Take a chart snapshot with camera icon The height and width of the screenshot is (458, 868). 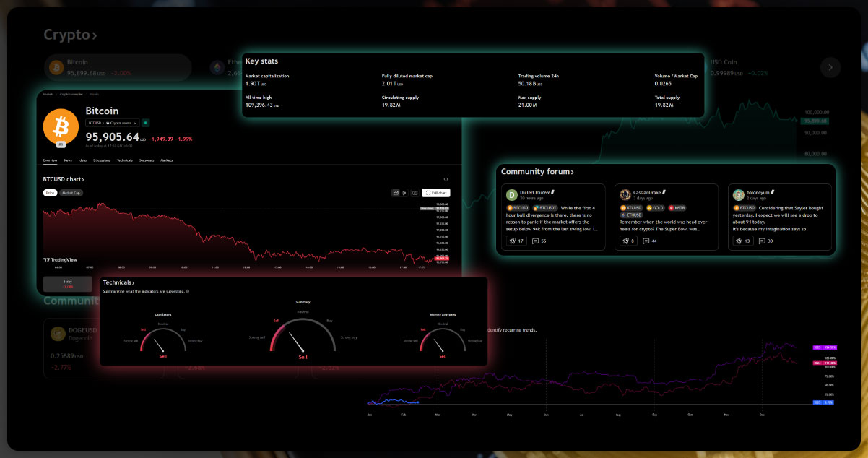pyautogui.click(x=415, y=193)
